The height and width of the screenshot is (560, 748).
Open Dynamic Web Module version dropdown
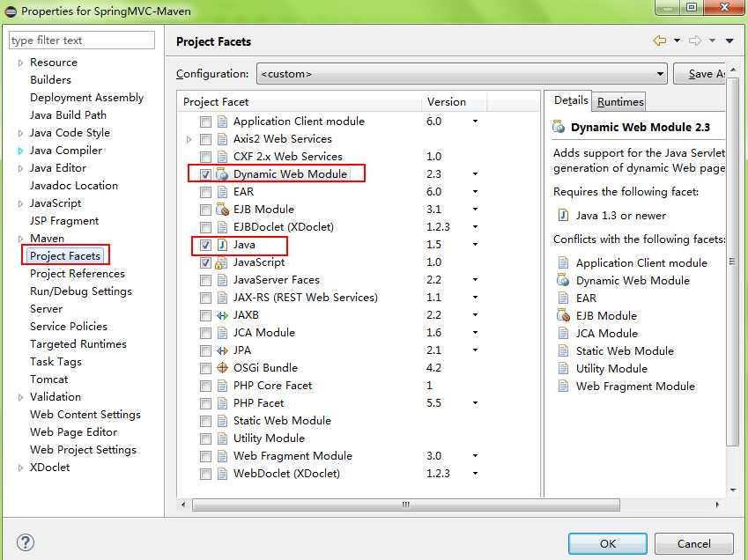click(475, 174)
